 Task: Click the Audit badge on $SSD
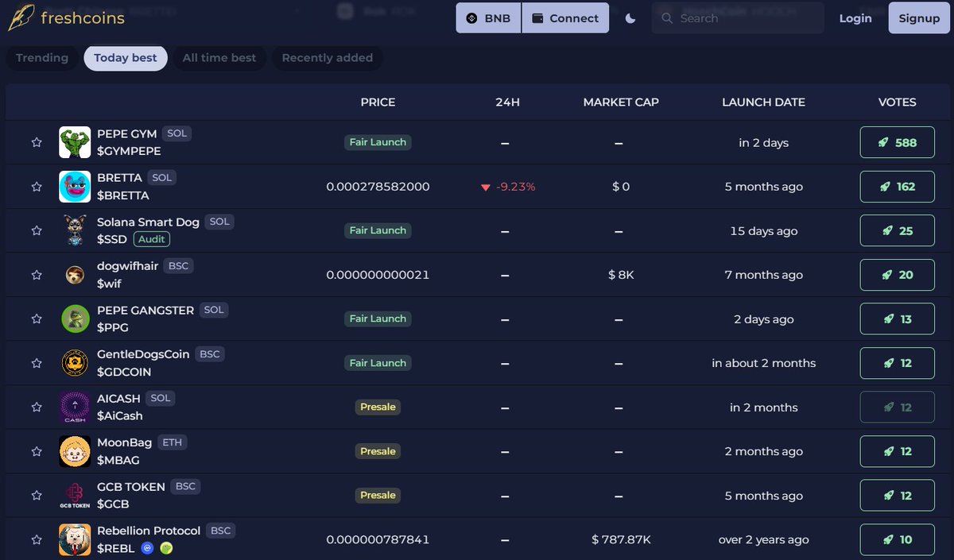tap(152, 239)
